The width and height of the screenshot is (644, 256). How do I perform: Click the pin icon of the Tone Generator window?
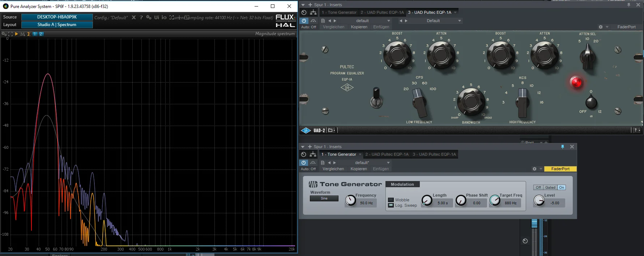pos(562,147)
